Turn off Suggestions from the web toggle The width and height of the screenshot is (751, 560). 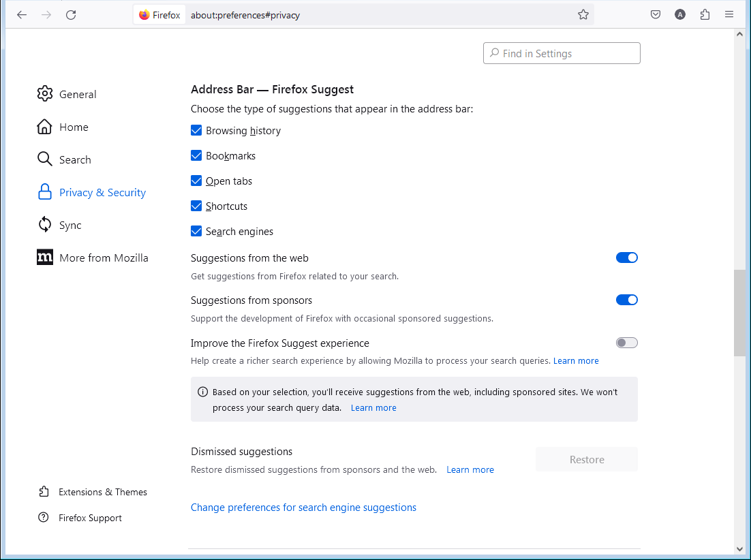click(x=626, y=258)
